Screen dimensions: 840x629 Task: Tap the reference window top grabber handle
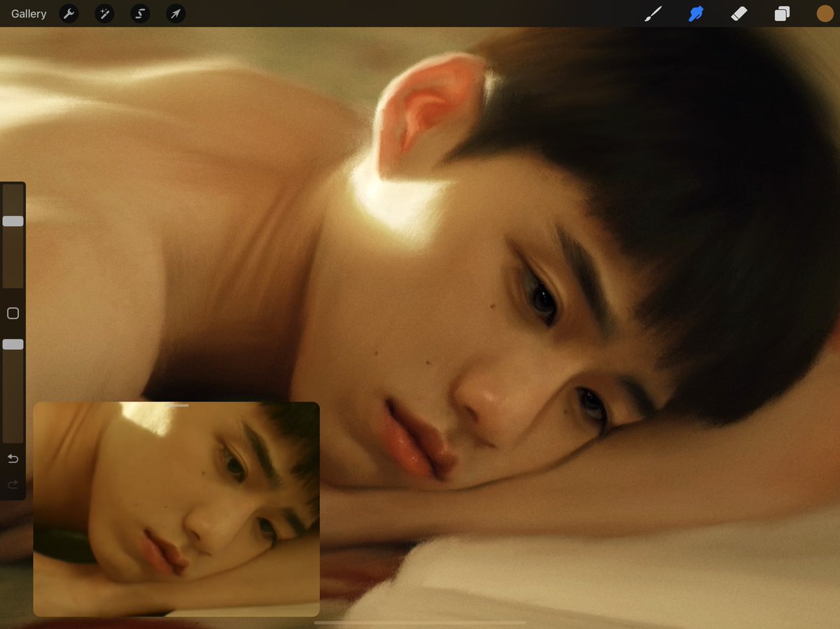click(176, 404)
